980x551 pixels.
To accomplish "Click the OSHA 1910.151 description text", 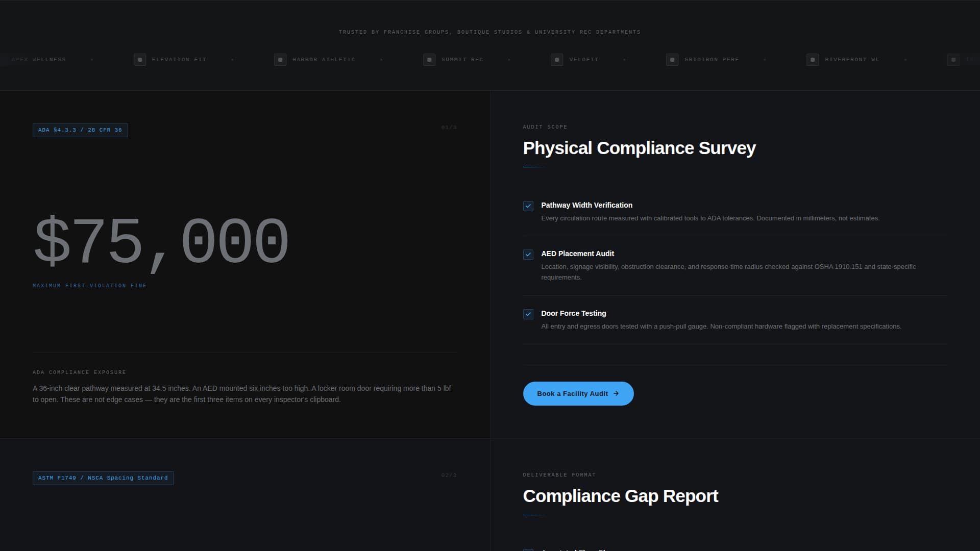I will [x=728, y=272].
